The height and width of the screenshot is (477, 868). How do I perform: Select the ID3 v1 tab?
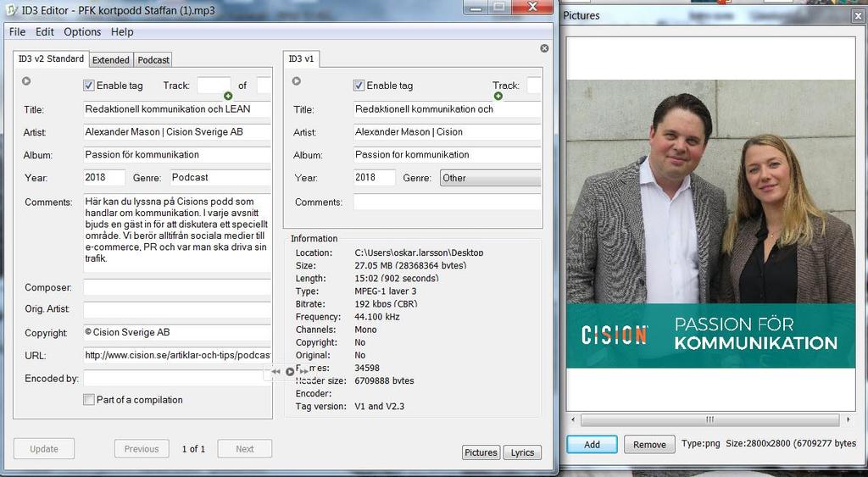(302, 58)
